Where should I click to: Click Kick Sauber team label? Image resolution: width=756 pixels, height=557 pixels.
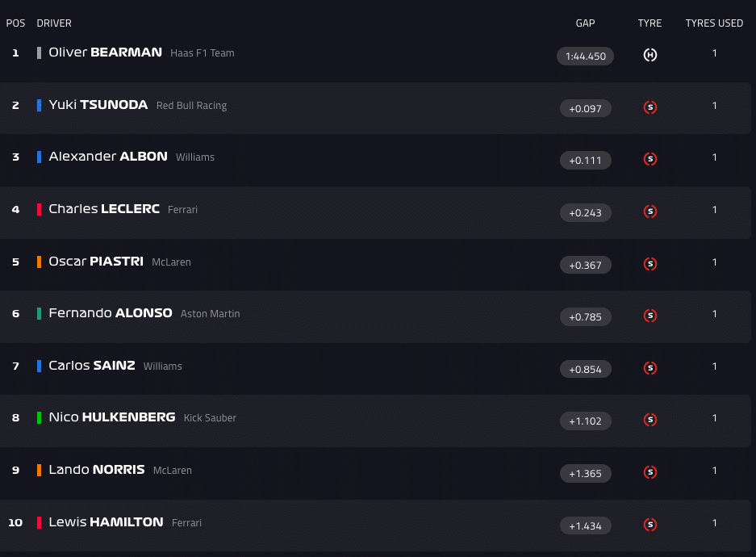(210, 418)
